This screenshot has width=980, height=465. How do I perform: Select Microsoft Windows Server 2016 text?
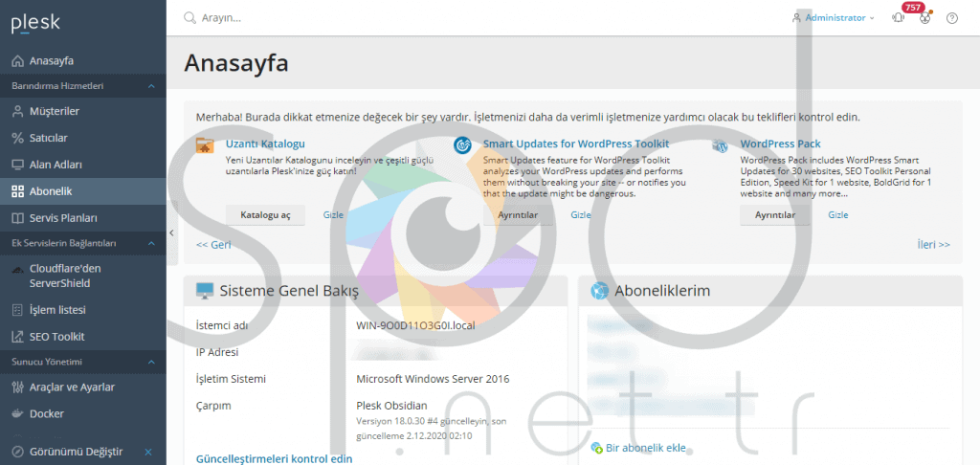point(433,379)
